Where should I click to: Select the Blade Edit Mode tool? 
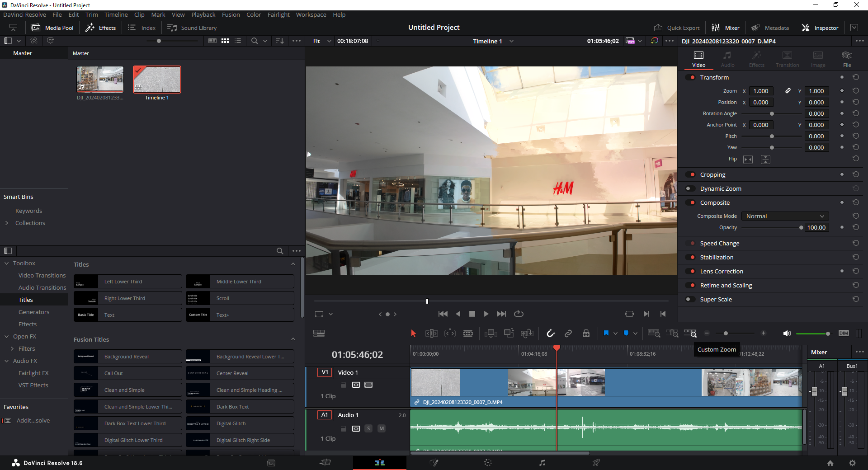tap(468, 334)
